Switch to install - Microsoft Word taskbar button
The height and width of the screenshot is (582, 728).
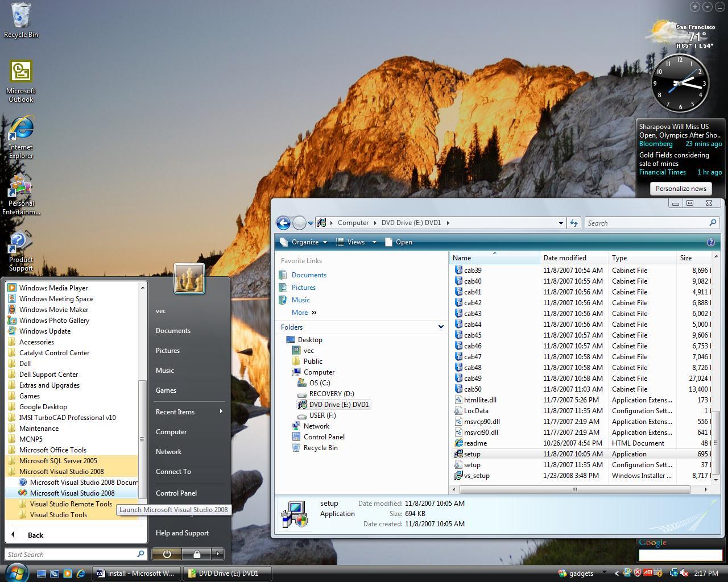click(x=136, y=573)
